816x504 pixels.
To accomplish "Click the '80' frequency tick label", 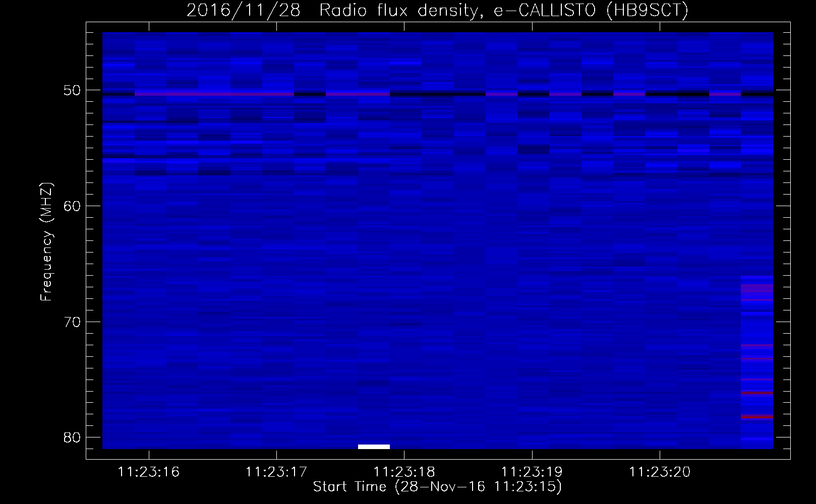I will [72, 437].
